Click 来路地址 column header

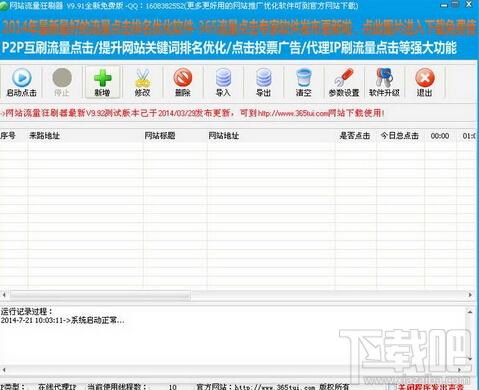[44, 136]
